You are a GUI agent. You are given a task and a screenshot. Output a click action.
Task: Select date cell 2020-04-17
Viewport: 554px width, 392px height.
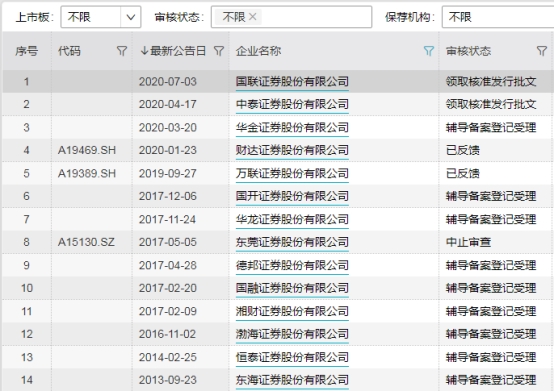167,104
